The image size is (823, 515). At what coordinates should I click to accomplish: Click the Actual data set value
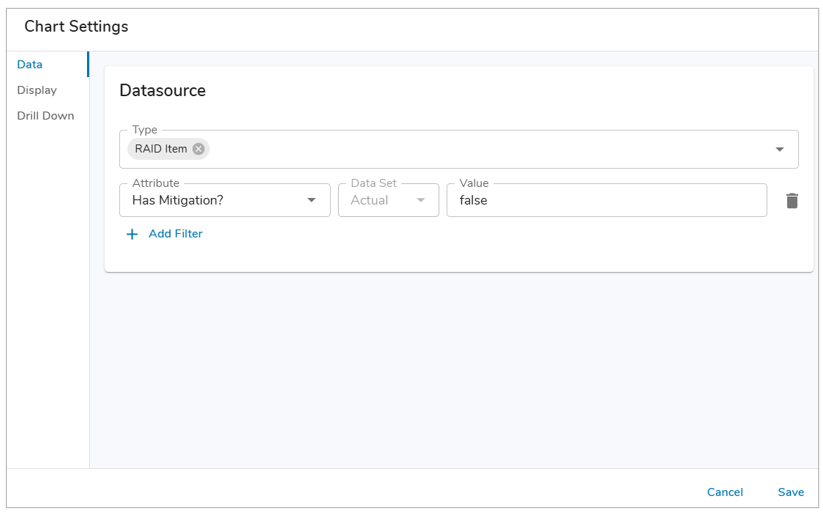coord(369,200)
